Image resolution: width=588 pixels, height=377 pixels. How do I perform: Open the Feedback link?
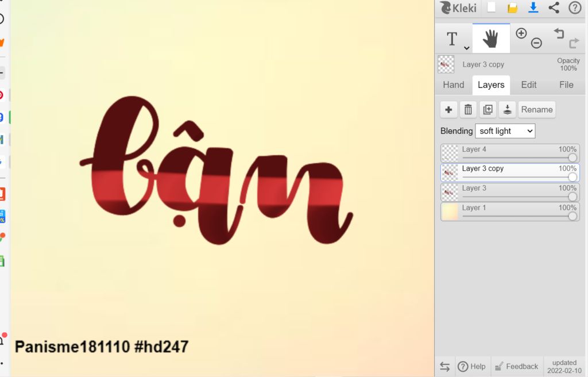pos(517,367)
